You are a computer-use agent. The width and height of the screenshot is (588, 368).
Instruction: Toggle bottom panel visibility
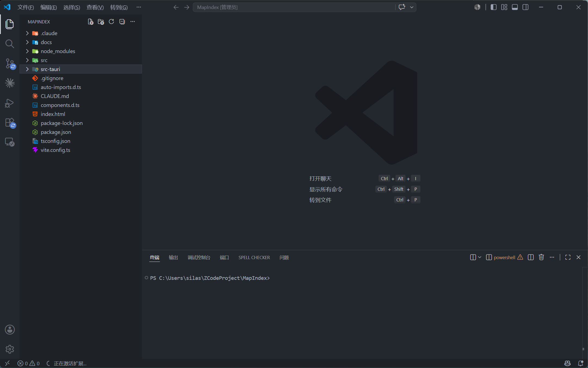[x=515, y=7]
